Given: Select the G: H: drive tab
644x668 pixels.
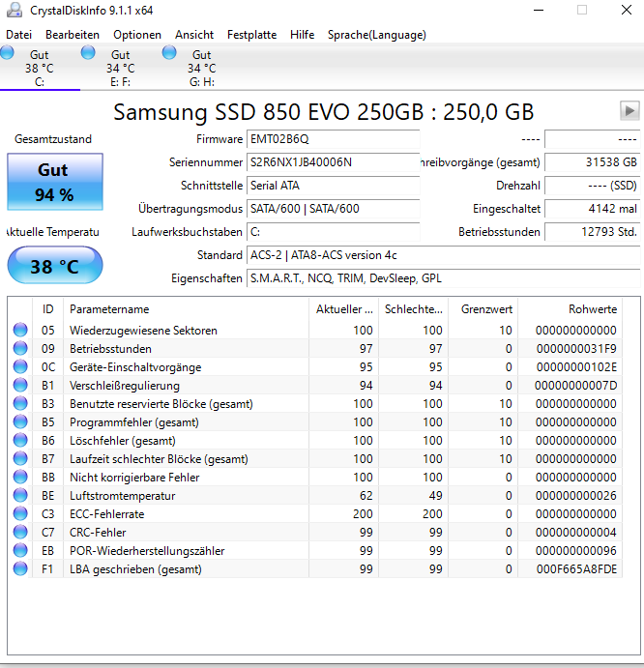Looking at the screenshot, I should click(201, 69).
